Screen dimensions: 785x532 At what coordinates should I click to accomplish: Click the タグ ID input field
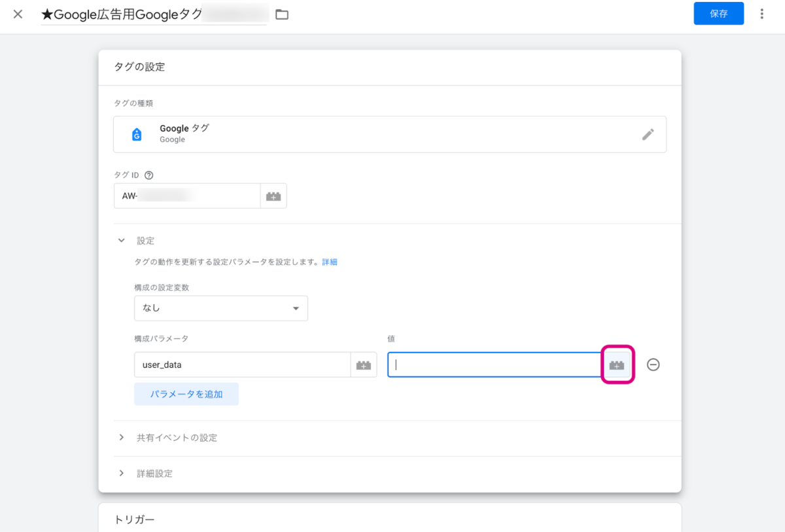(x=187, y=196)
